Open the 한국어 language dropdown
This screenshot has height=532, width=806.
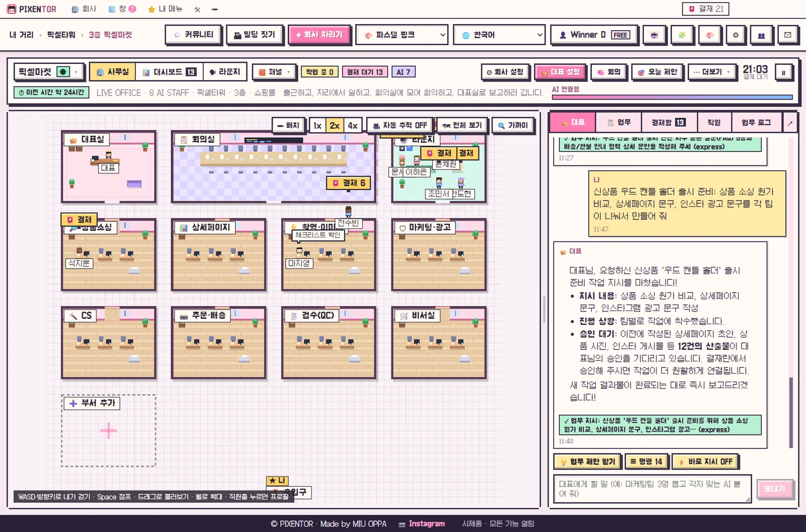pos(499,35)
